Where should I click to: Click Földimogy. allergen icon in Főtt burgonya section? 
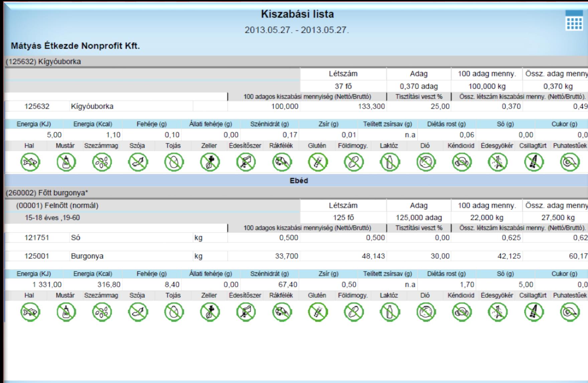point(354,312)
